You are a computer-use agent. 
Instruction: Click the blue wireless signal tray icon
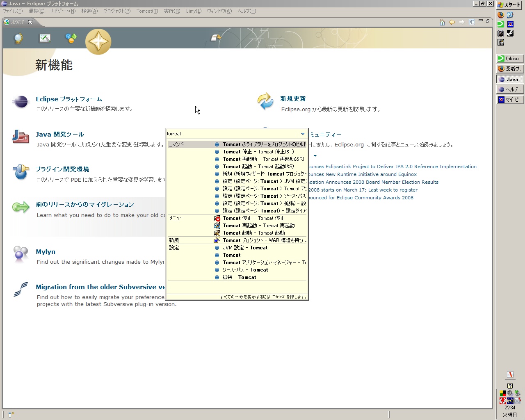tap(510, 401)
